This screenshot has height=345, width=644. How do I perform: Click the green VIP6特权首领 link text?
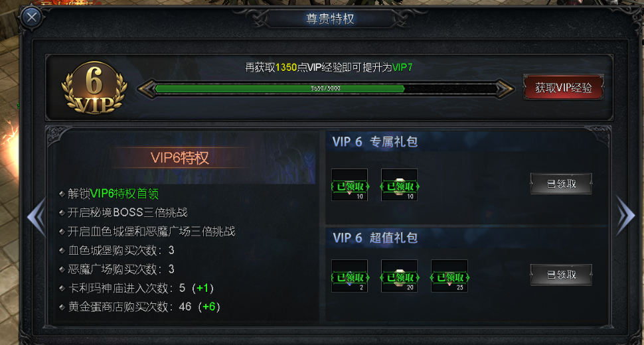pyautogui.click(x=124, y=194)
